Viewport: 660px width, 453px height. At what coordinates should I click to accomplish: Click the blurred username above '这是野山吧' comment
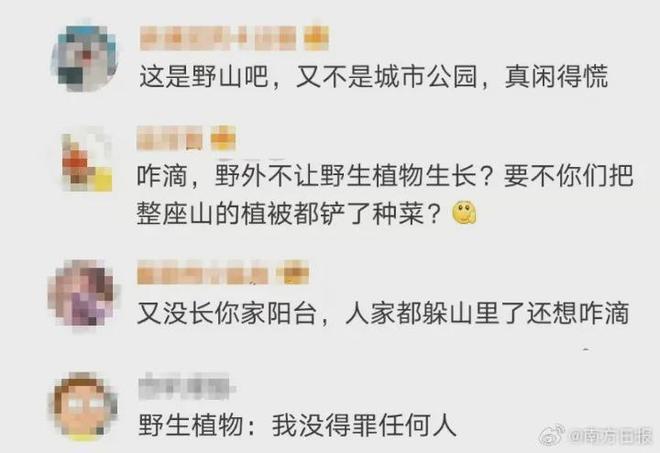pos(218,38)
